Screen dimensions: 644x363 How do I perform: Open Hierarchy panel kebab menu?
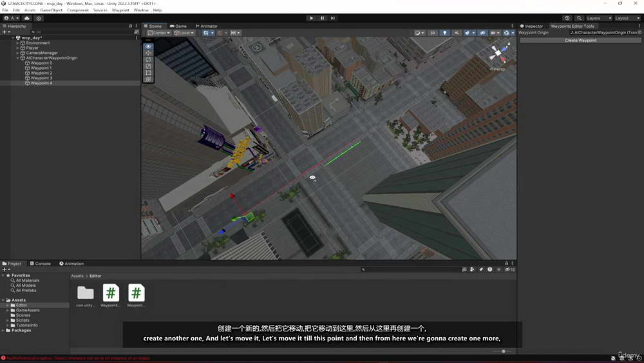(137, 26)
